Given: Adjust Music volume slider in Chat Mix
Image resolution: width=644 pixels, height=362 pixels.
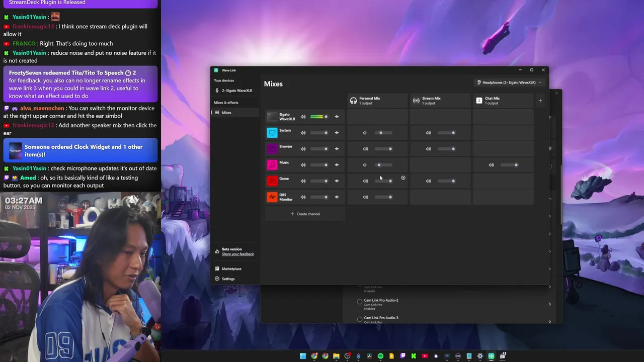Looking at the screenshot, I should (x=509, y=165).
